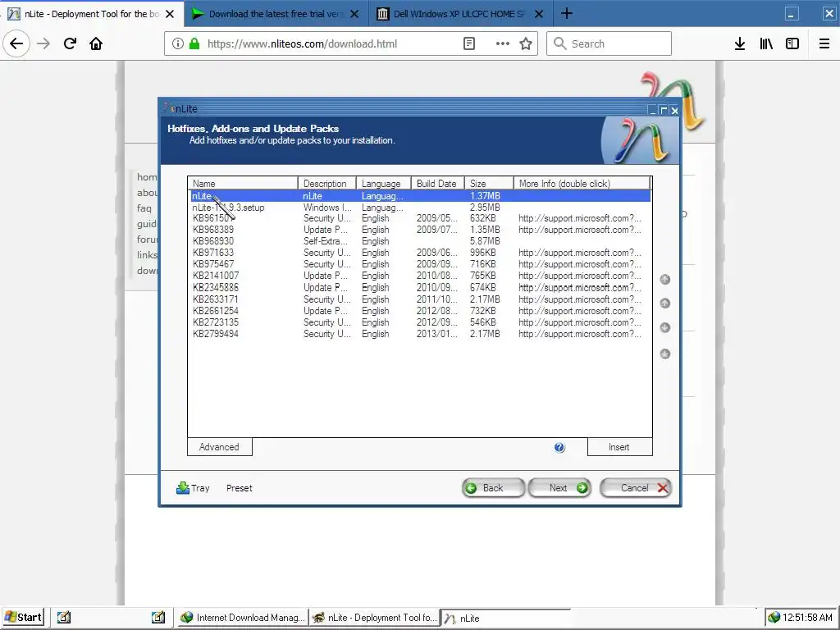840x630 pixels.
Task: Click the Advanced button in nLite
Action: click(x=220, y=447)
